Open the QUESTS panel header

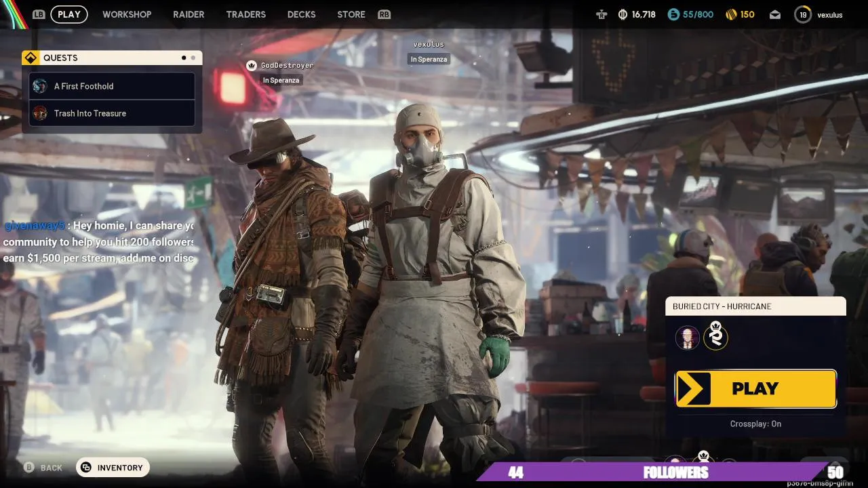(112, 58)
